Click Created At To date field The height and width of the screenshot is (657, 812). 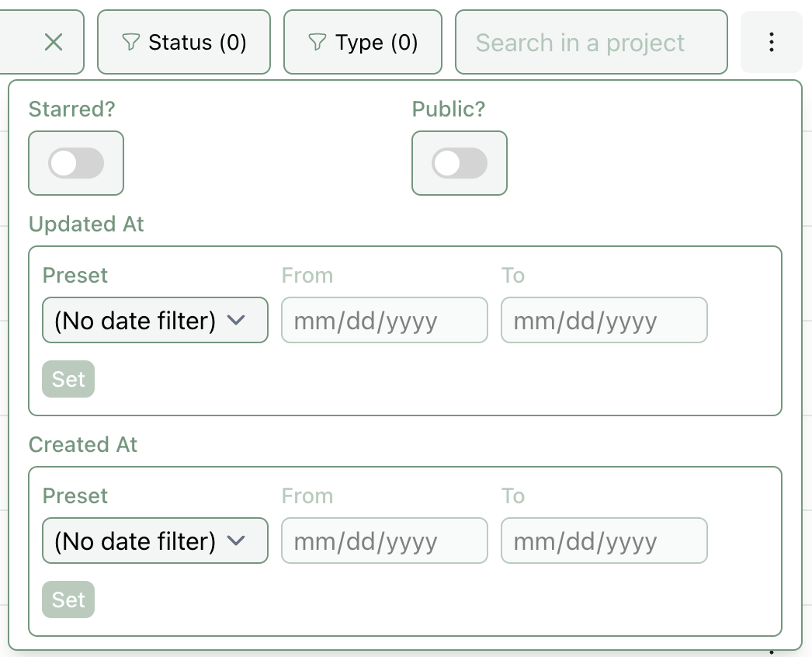(604, 541)
